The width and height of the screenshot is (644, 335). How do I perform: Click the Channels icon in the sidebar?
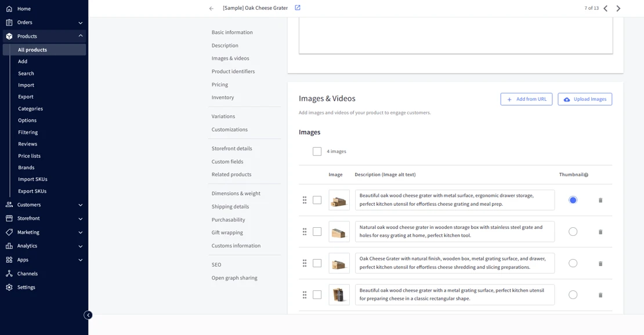[x=8, y=273]
